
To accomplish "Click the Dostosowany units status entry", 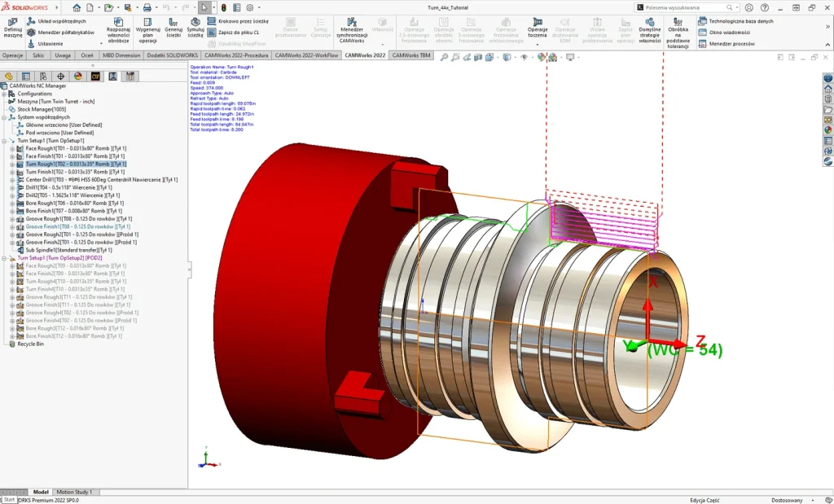I will click(787, 500).
